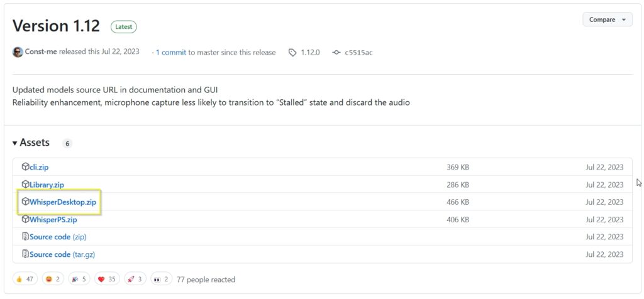Viewport: 644px width, 299px height.
Task: Toggle the heart reaction with 35
Action: [107, 280]
